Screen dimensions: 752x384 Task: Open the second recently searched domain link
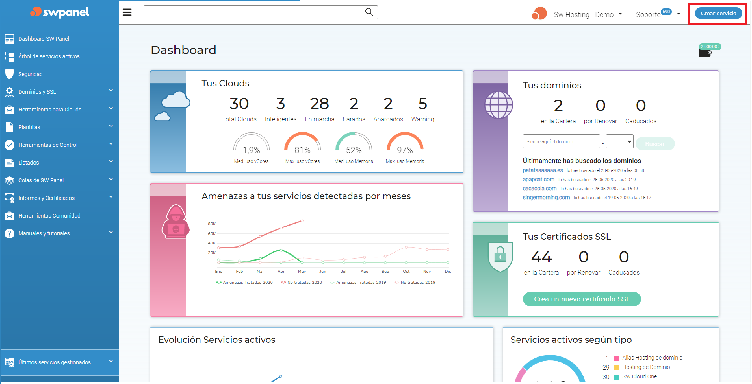538,179
